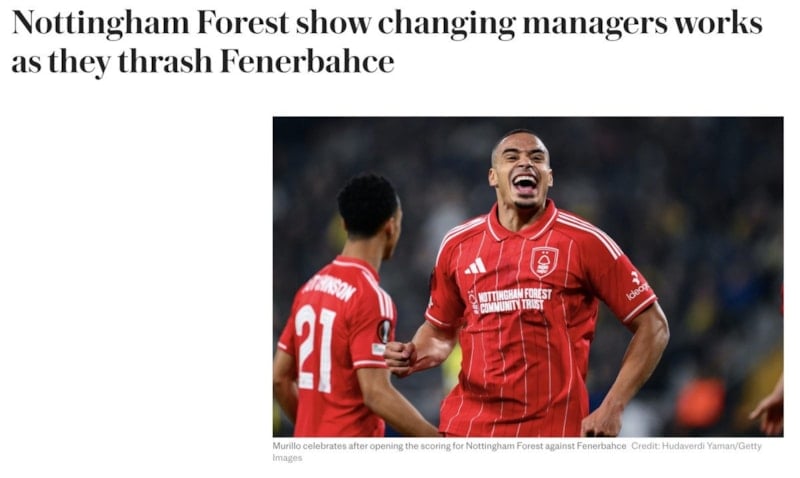Click the word Images under the caption
Screen dimensions: 800x478
click(287, 458)
